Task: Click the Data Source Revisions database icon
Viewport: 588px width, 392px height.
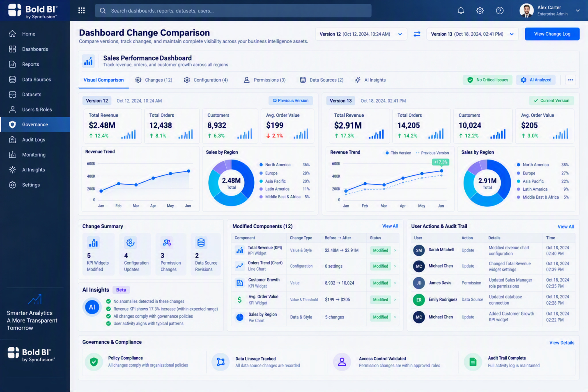Action: click(201, 243)
